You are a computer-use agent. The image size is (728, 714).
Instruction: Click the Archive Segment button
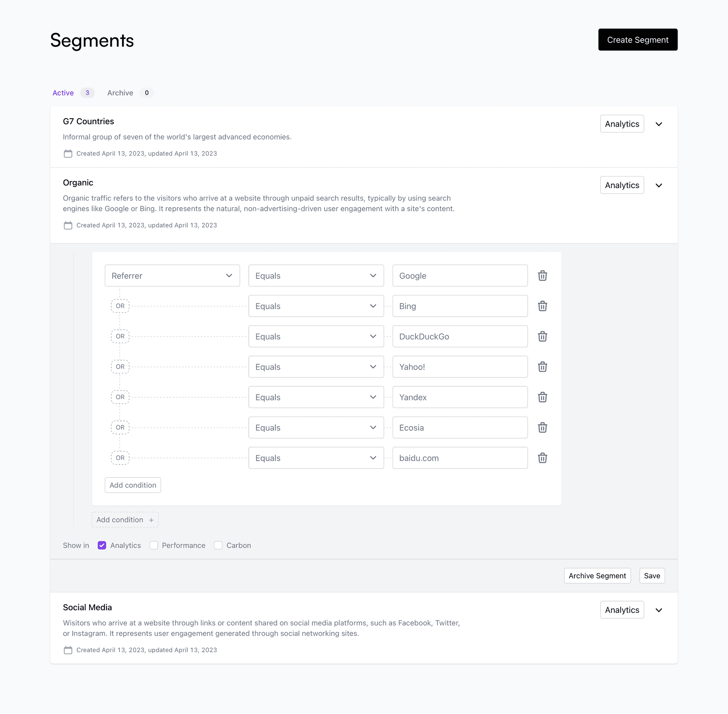597,576
